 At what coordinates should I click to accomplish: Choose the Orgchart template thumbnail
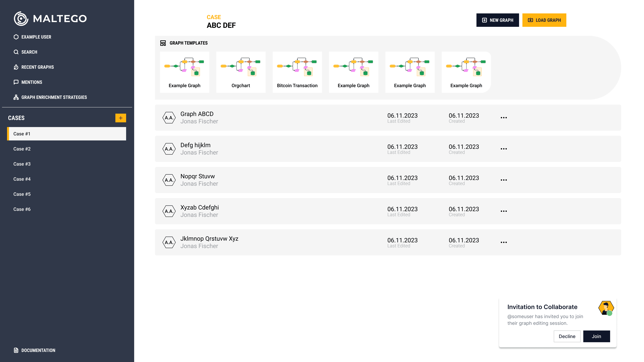[x=241, y=72]
